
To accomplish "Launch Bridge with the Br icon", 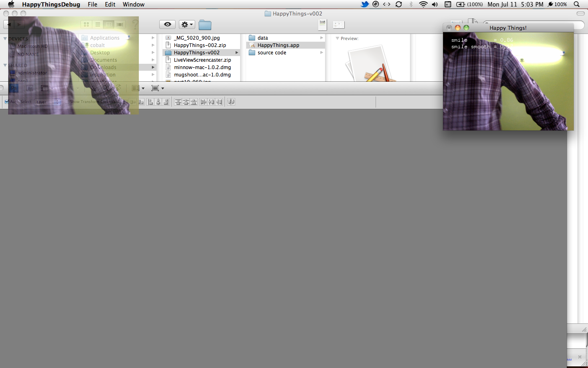I will point(30,88).
